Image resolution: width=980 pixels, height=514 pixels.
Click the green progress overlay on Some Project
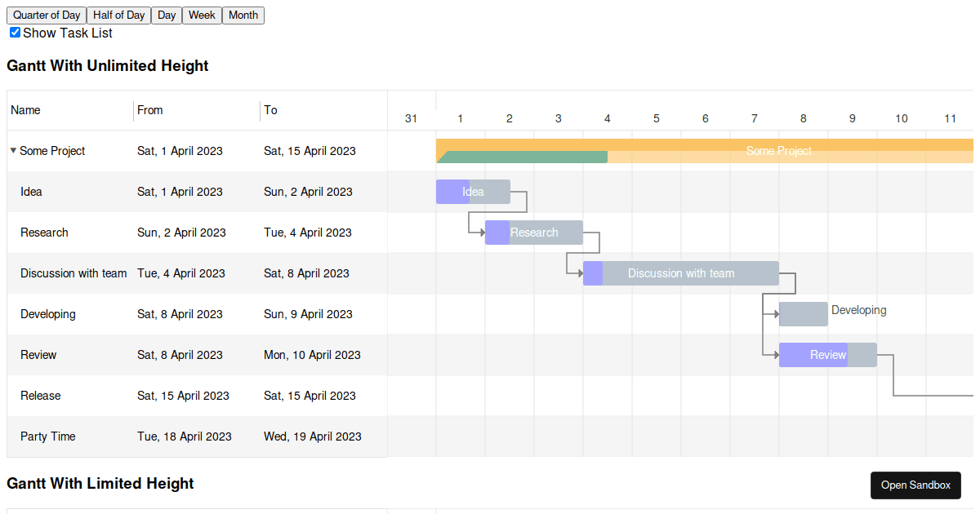523,155
